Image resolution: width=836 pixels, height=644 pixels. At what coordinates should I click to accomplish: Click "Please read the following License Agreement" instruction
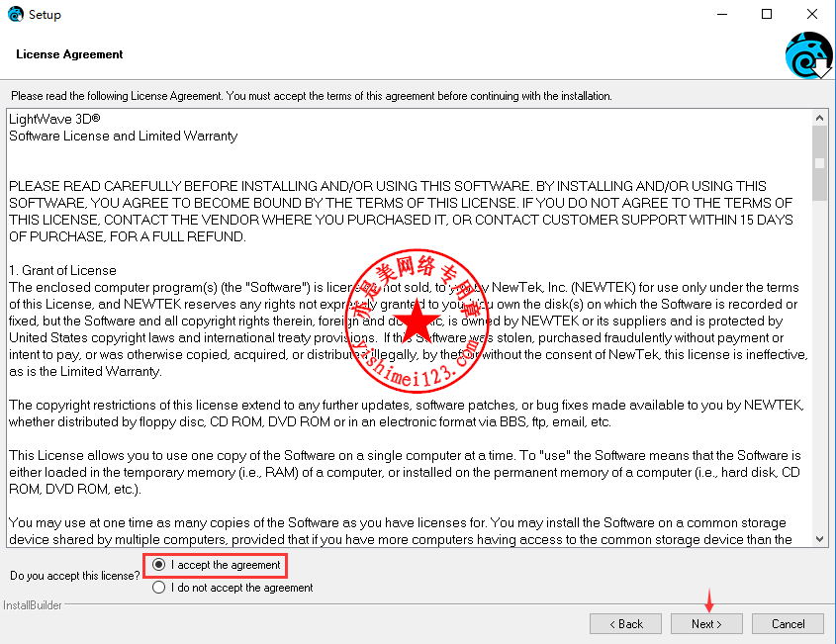click(x=312, y=96)
